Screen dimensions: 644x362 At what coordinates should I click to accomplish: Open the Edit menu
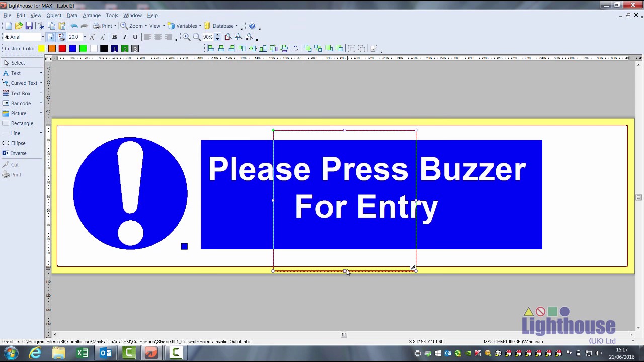tap(21, 15)
